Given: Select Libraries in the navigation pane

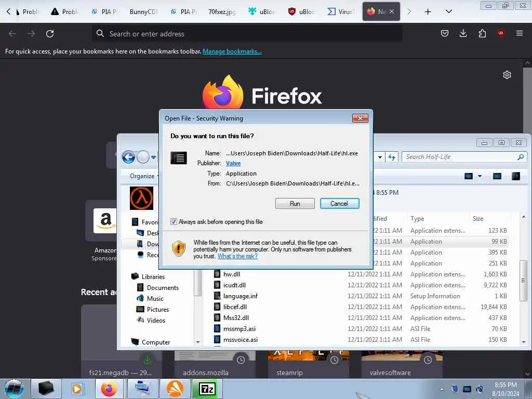Looking at the screenshot, I should point(153,277).
